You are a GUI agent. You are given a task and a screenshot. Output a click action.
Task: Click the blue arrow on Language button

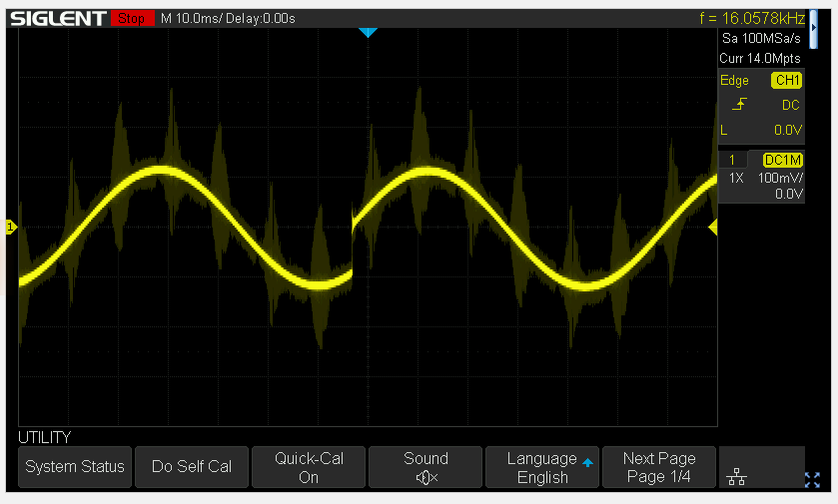click(587, 463)
